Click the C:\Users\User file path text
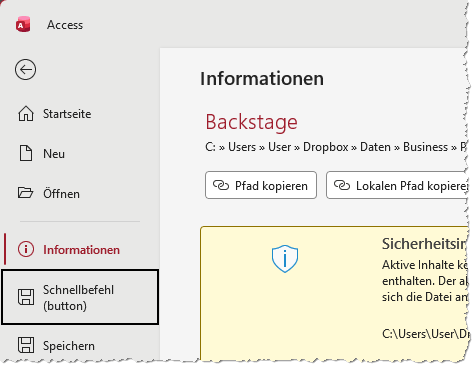 (x=424, y=334)
